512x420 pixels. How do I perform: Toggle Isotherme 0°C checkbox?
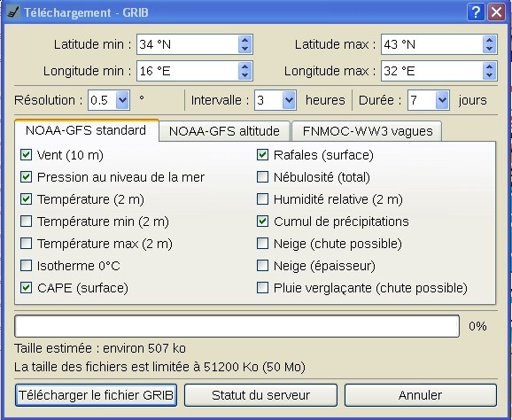(x=26, y=266)
